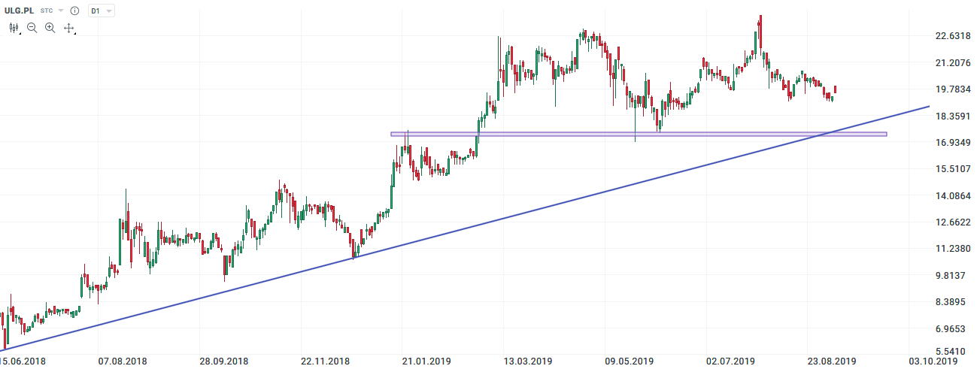Zoom in on the chart
Image resolution: width=980 pixels, height=372 pixels.
50,28
